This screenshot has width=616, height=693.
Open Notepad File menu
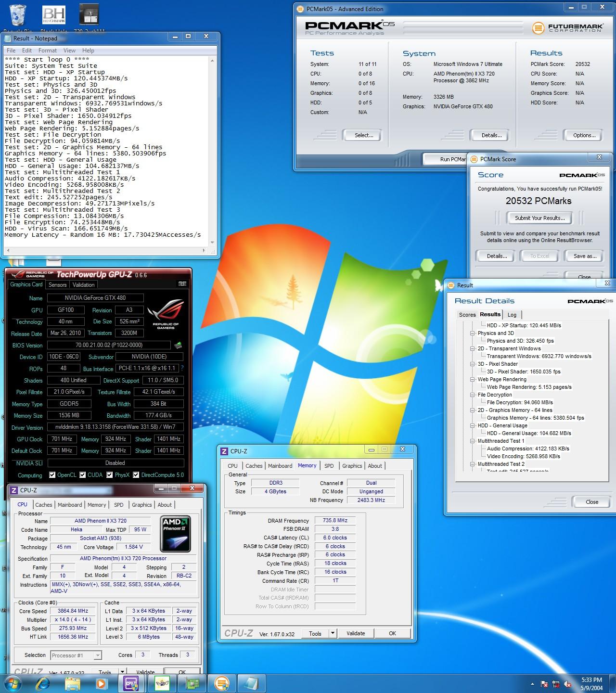11,51
